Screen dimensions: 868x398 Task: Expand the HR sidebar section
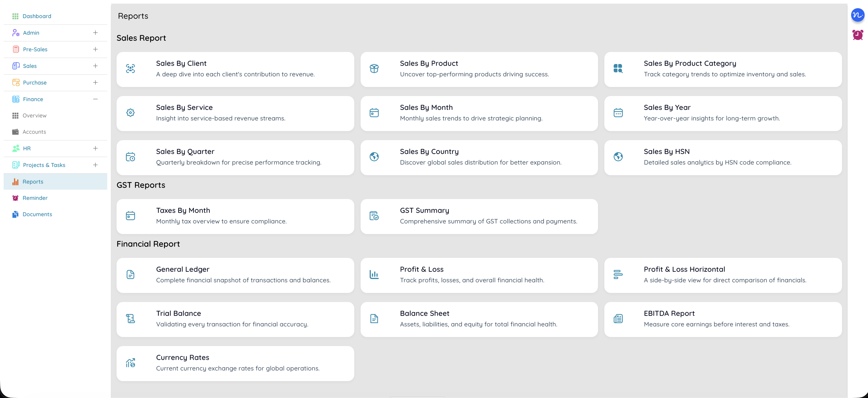point(95,148)
